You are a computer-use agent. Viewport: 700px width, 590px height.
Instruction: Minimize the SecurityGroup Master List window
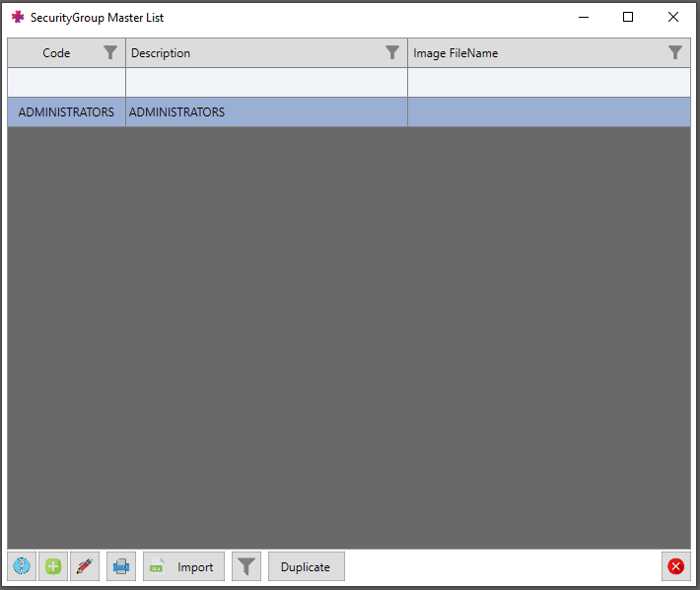point(584,17)
